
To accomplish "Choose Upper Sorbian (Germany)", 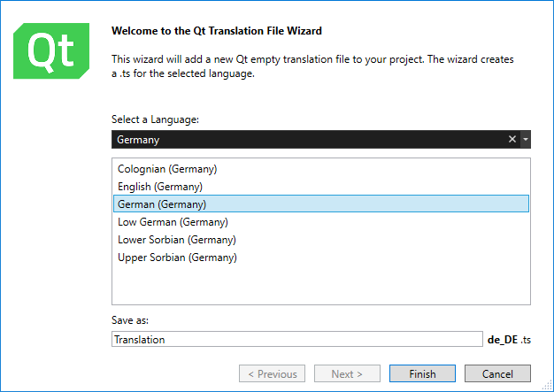I will (177, 257).
